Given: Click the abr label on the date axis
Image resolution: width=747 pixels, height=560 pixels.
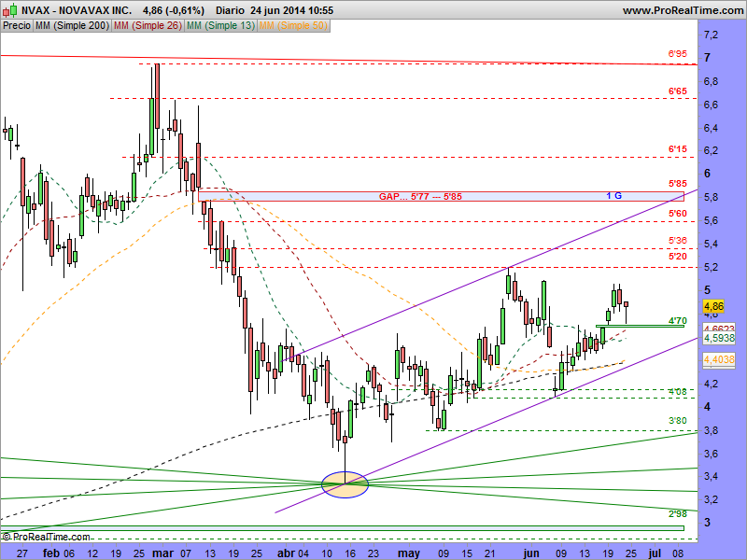Looking at the screenshot, I should coord(286,553).
